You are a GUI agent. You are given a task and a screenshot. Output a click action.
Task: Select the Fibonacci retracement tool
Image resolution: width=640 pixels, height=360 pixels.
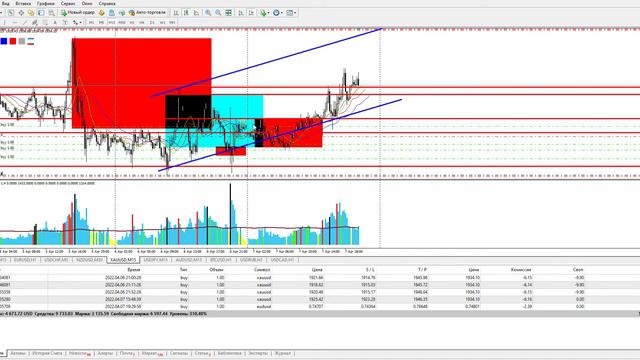point(45,22)
